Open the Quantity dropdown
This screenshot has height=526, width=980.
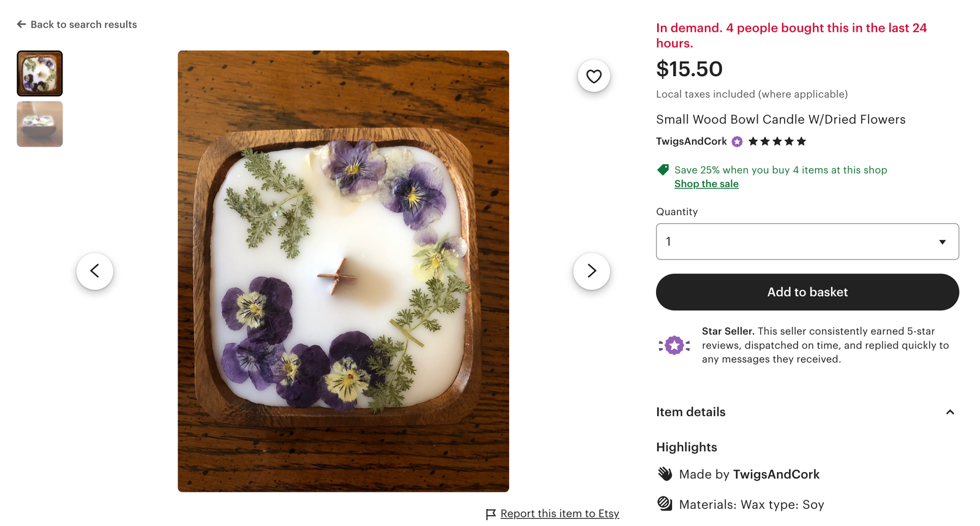[x=807, y=241]
